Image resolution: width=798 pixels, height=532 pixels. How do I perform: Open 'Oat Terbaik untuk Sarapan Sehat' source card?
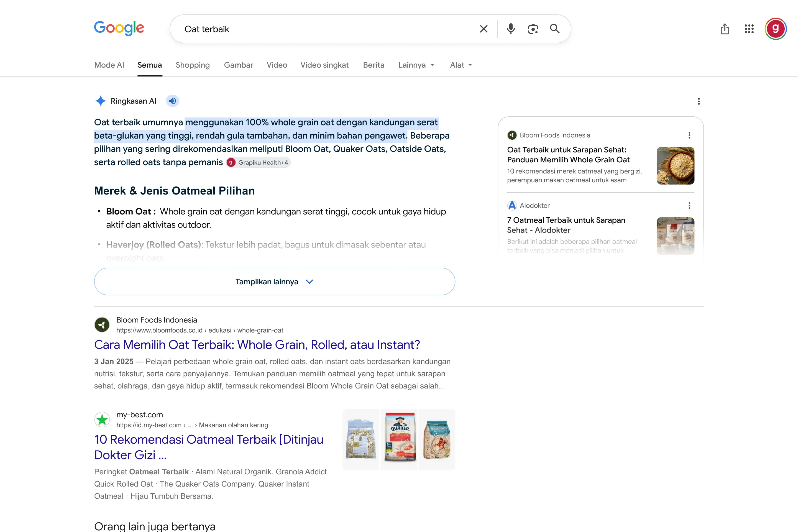coord(568,155)
